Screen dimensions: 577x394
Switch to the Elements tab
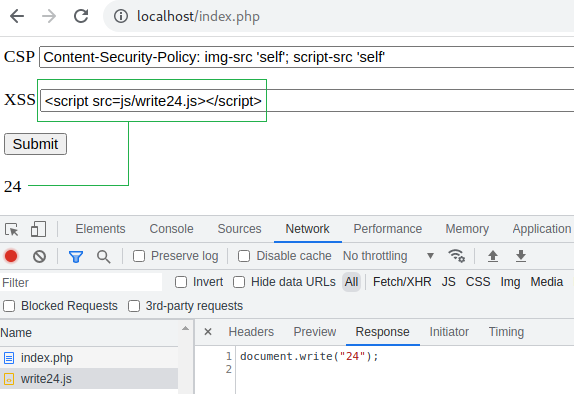pyautogui.click(x=100, y=229)
